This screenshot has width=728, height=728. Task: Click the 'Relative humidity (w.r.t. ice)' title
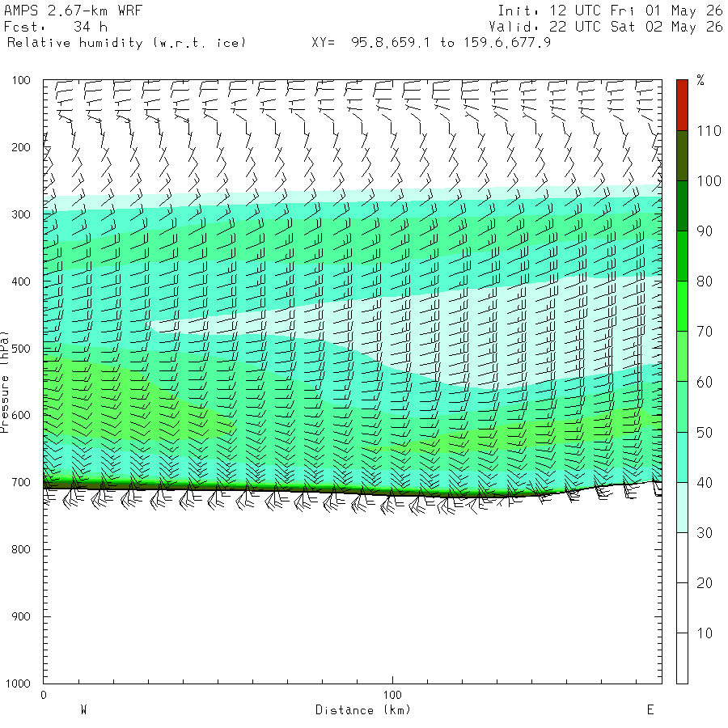(x=126, y=43)
